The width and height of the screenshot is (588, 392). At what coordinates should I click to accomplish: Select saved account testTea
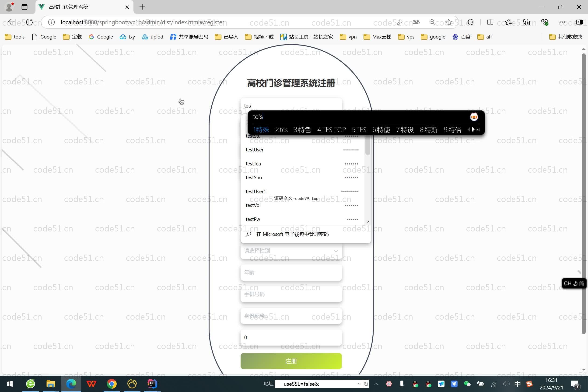[302, 164]
